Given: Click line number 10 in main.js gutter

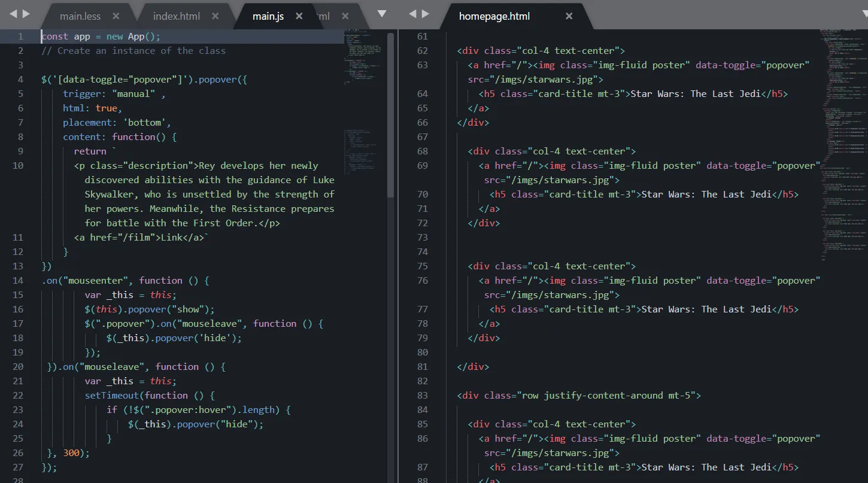Looking at the screenshot, I should [x=18, y=166].
